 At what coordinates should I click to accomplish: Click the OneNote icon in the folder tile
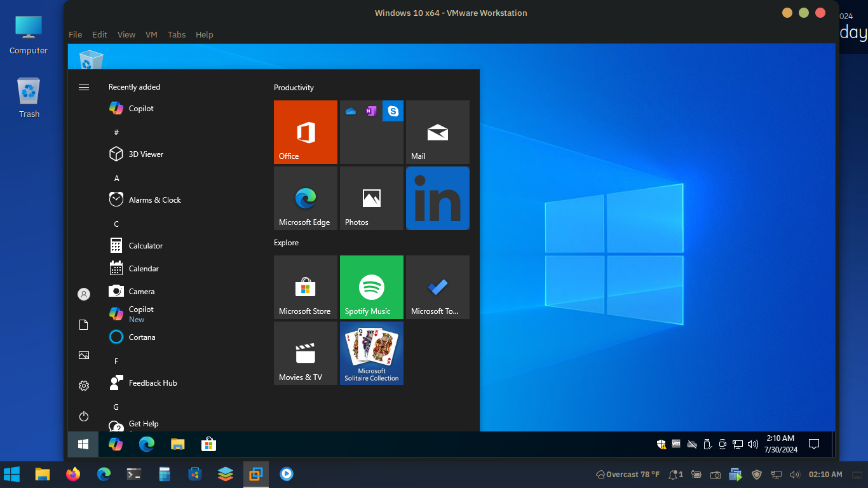pyautogui.click(x=371, y=111)
